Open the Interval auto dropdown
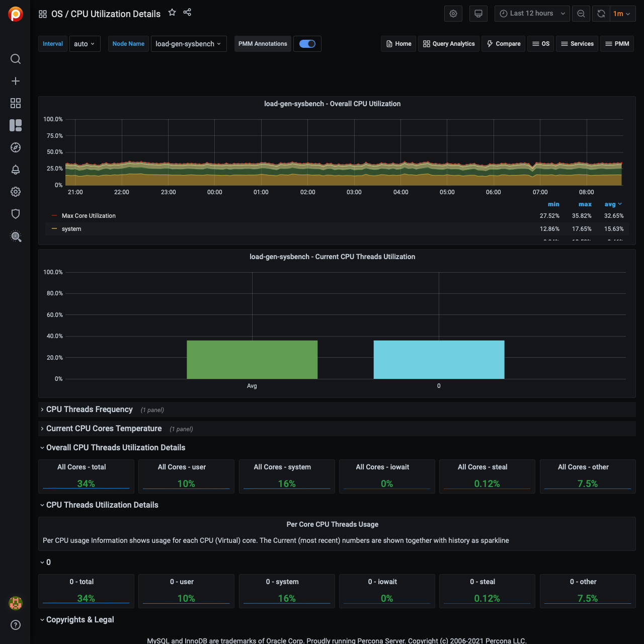The height and width of the screenshot is (644, 644). [x=85, y=44]
